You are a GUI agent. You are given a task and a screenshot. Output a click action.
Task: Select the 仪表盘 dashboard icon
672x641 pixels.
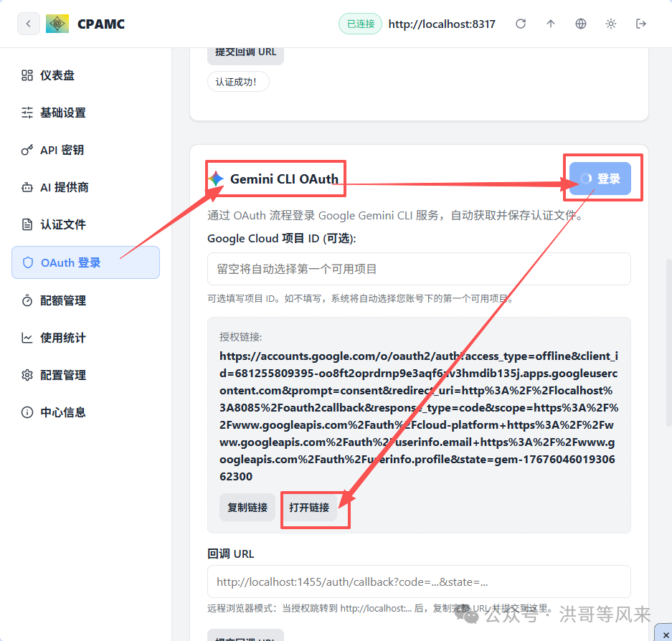coord(27,75)
